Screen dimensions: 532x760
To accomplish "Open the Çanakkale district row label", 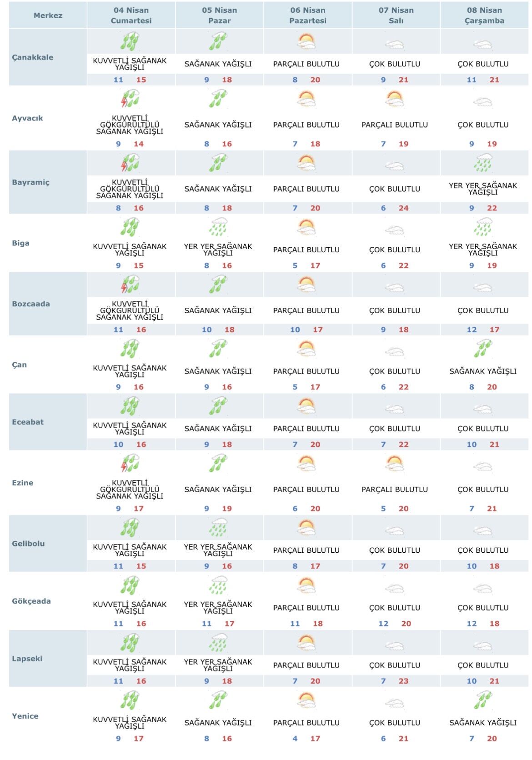I will [x=33, y=57].
